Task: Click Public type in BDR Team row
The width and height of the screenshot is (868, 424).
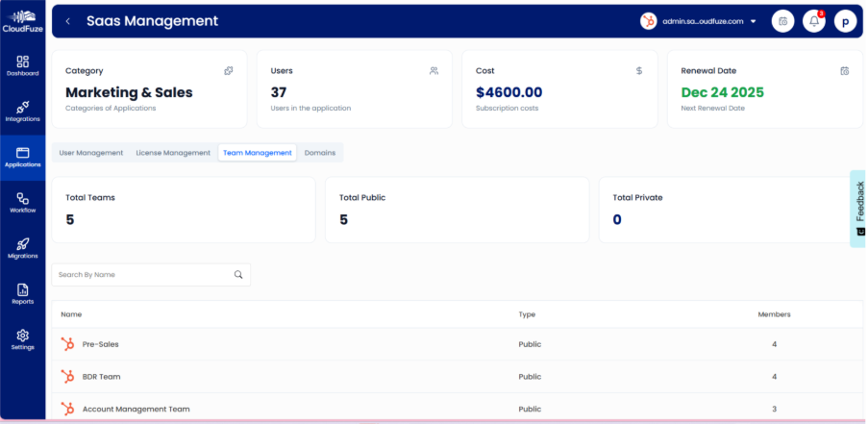Action: (530, 376)
